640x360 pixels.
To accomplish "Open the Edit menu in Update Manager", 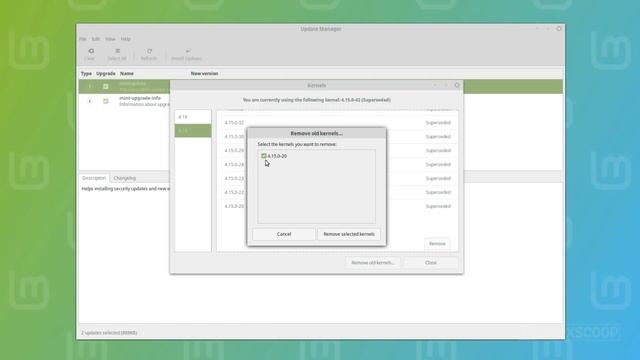I will click(96, 39).
